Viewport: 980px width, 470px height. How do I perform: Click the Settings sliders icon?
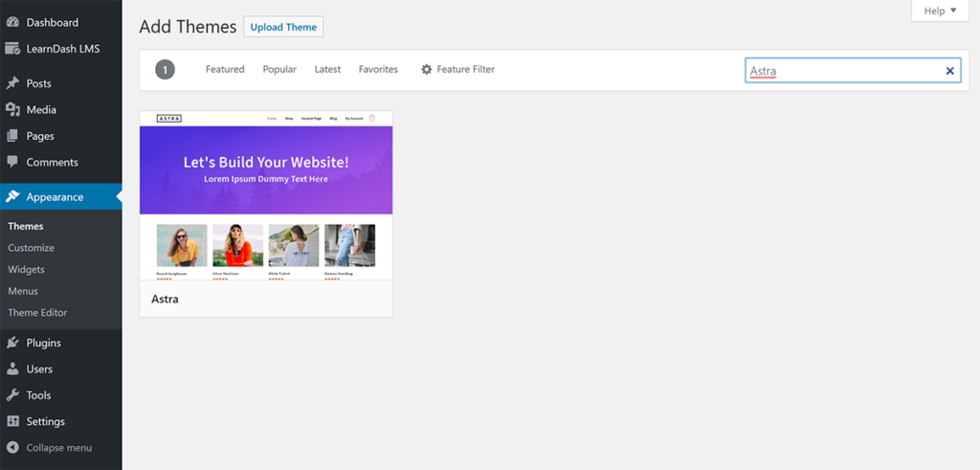point(12,421)
